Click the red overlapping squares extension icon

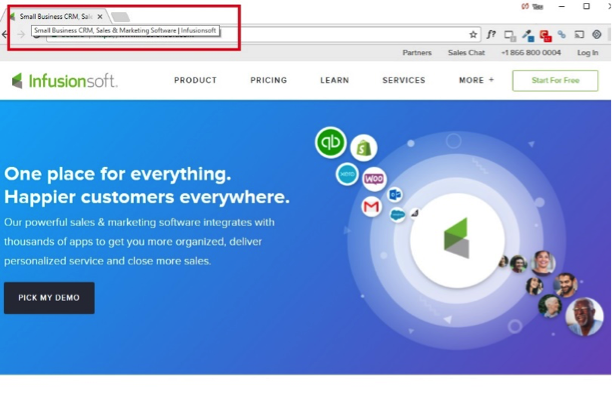point(545,36)
